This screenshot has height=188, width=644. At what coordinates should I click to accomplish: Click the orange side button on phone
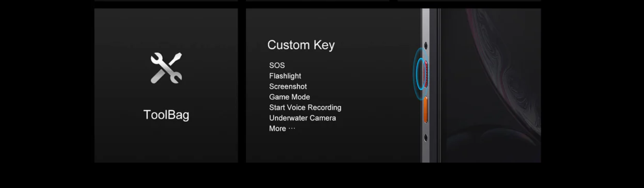tap(426, 110)
